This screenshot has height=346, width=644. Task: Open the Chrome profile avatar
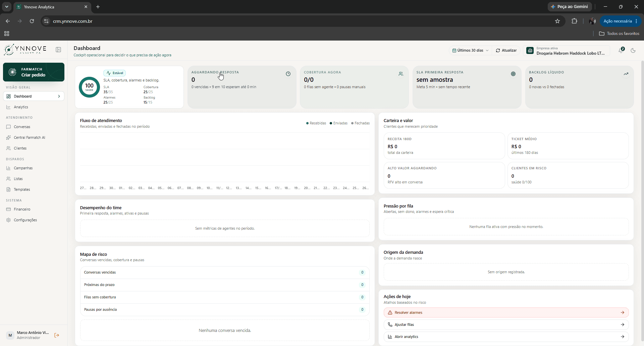pos(592,21)
